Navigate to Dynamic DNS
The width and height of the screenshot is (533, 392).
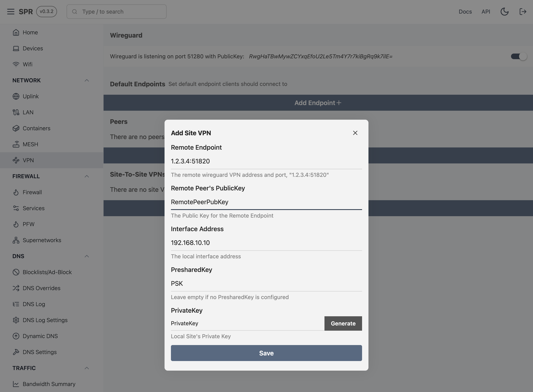[x=52, y=336]
